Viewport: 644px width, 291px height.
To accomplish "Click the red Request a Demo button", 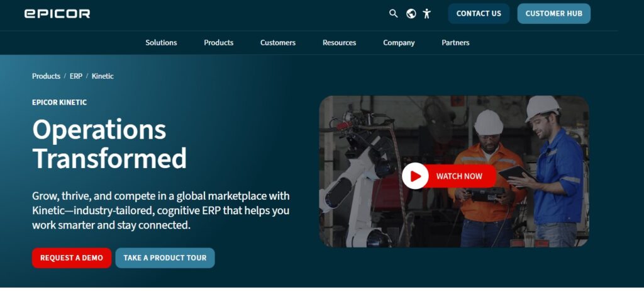I will click(x=72, y=258).
